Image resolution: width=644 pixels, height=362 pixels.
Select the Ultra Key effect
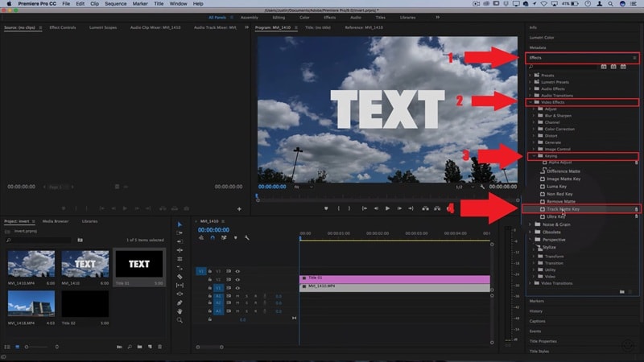(556, 216)
